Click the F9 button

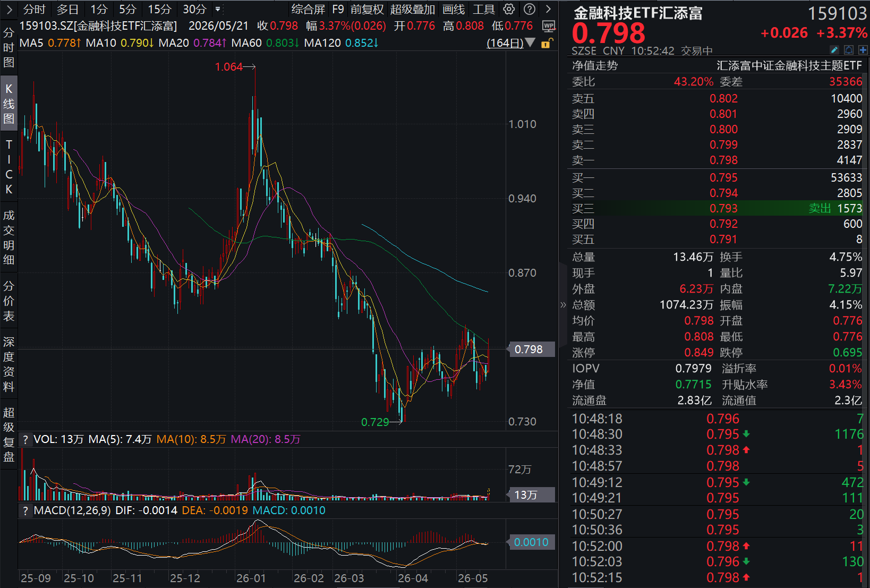tap(338, 9)
